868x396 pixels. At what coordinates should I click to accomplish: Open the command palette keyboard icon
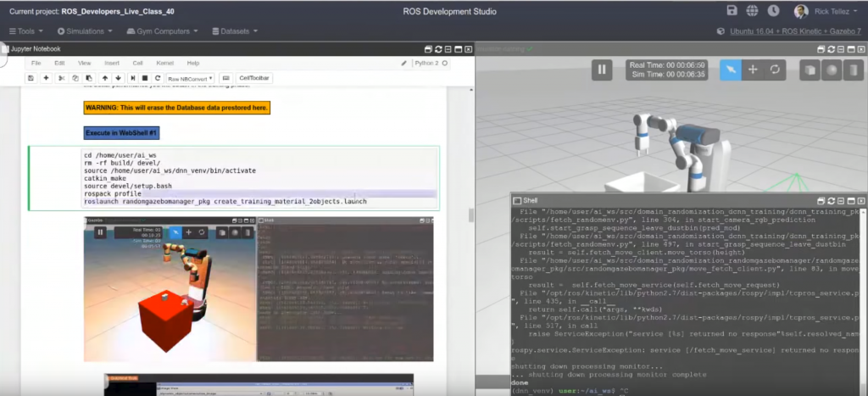coord(225,78)
